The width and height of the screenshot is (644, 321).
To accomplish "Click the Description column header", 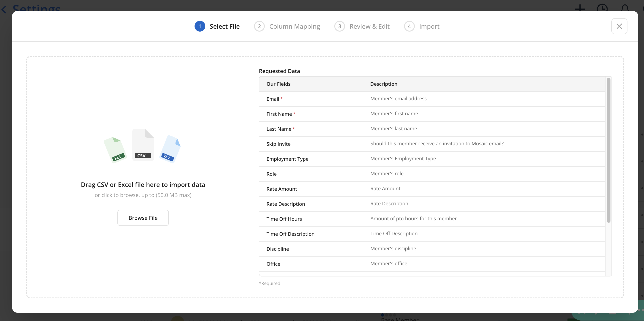I will [x=383, y=84].
